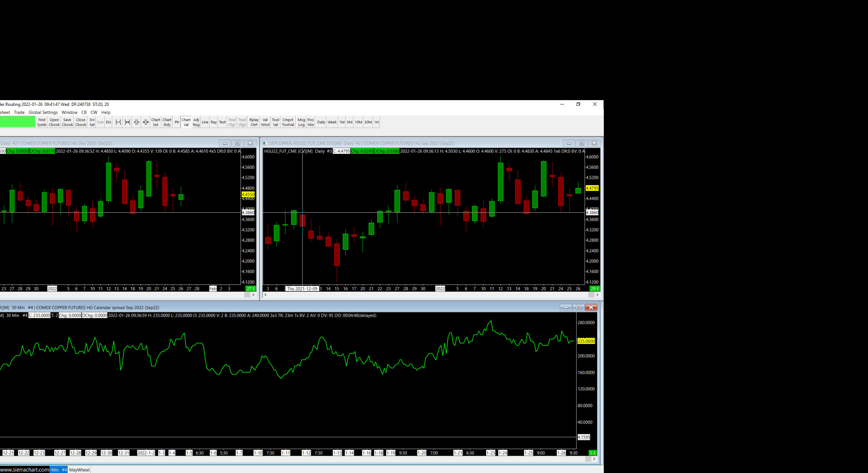Image resolution: width=868 pixels, height=473 pixels.
Task: Click the expand bar spacing icon
Action: point(118,122)
